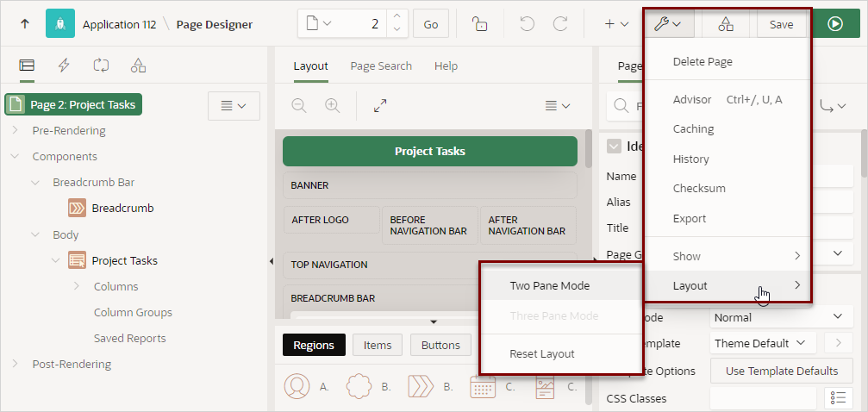Click the calendar region gallery icon

point(483,386)
